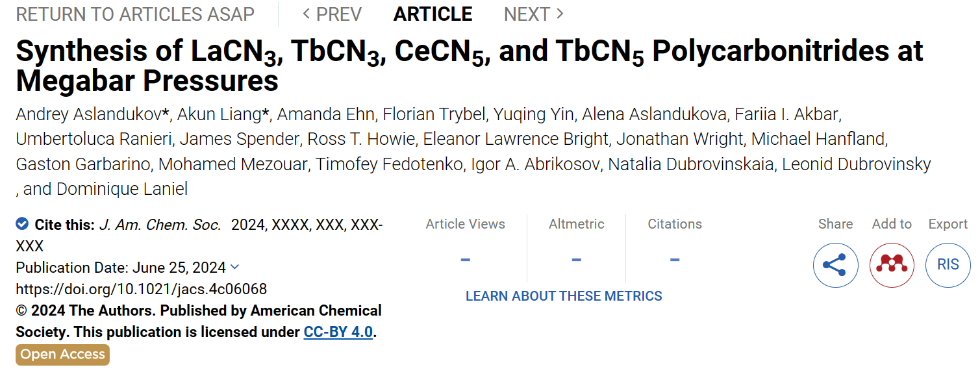Go to next article with NEXT arrow

click(534, 14)
